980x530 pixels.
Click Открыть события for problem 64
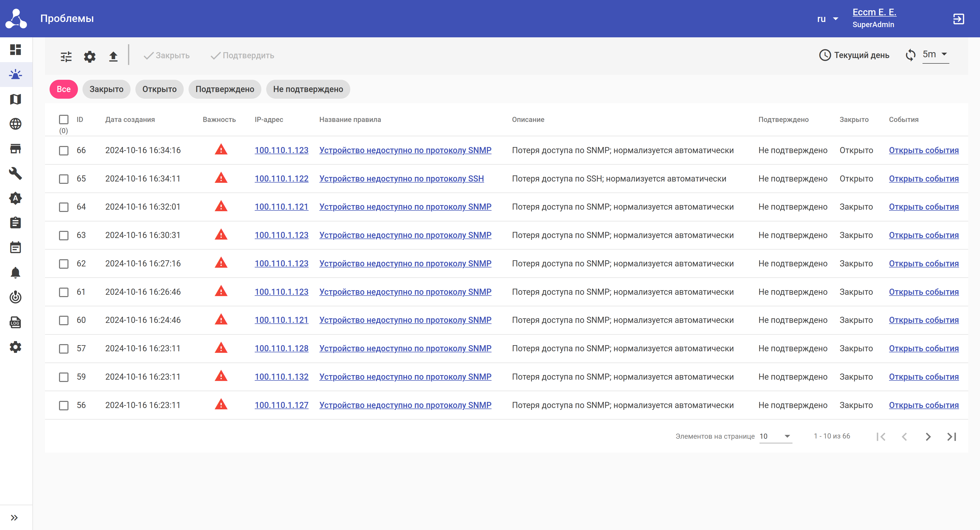923,207
